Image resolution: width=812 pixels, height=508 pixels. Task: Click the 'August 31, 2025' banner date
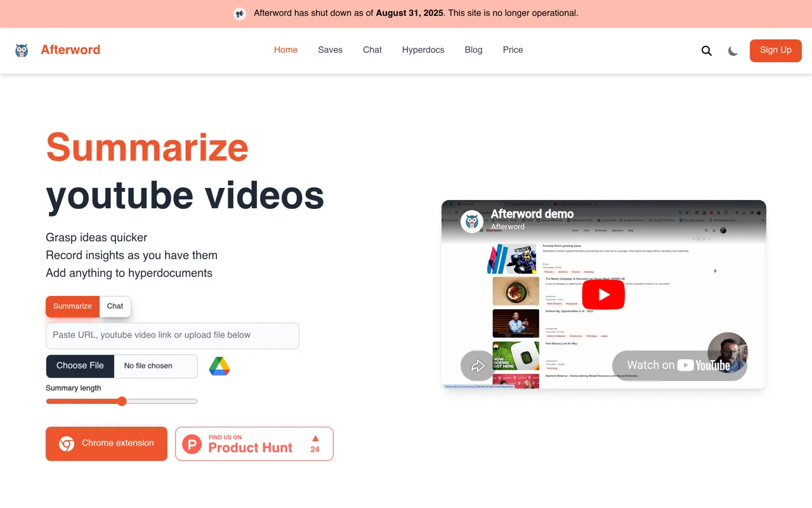tap(410, 13)
